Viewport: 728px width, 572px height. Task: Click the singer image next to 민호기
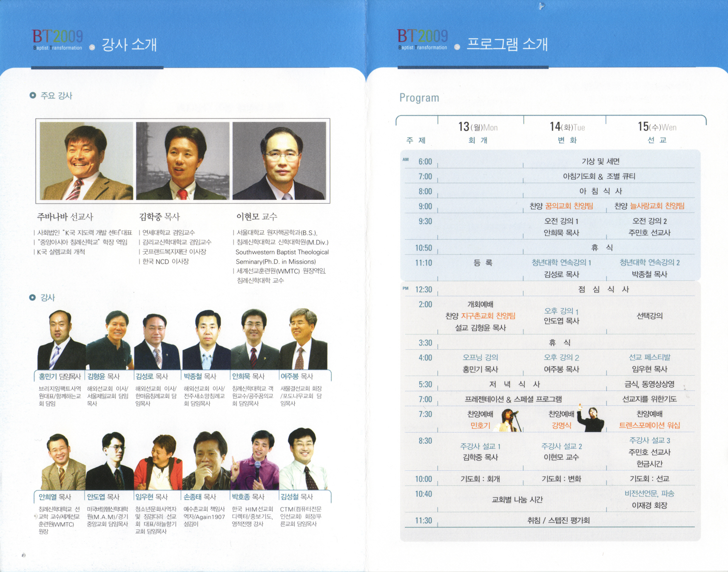(510, 420)
